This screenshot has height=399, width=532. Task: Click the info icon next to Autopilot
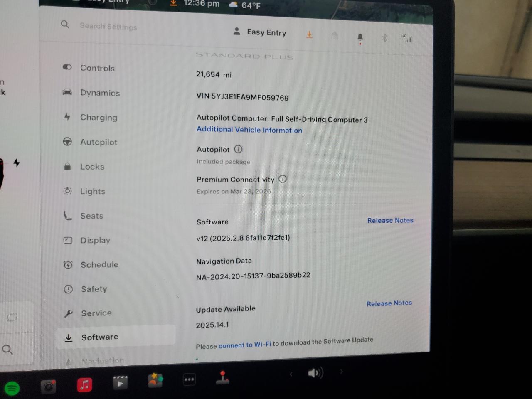coord(238,149)
